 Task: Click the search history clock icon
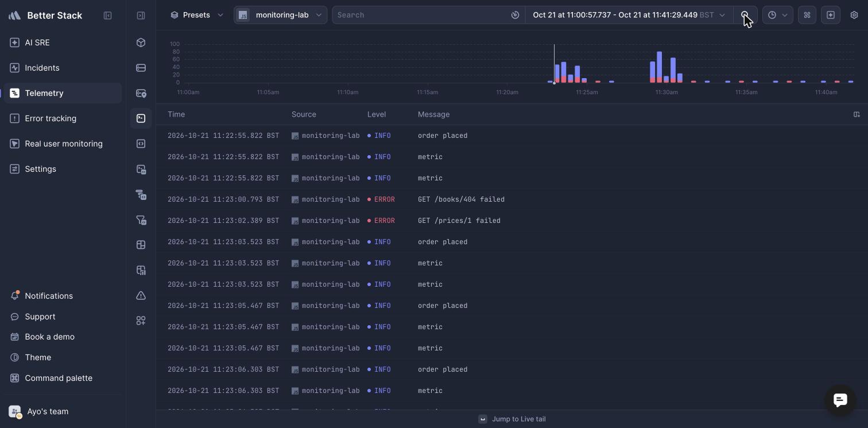[x=515, y=15]
